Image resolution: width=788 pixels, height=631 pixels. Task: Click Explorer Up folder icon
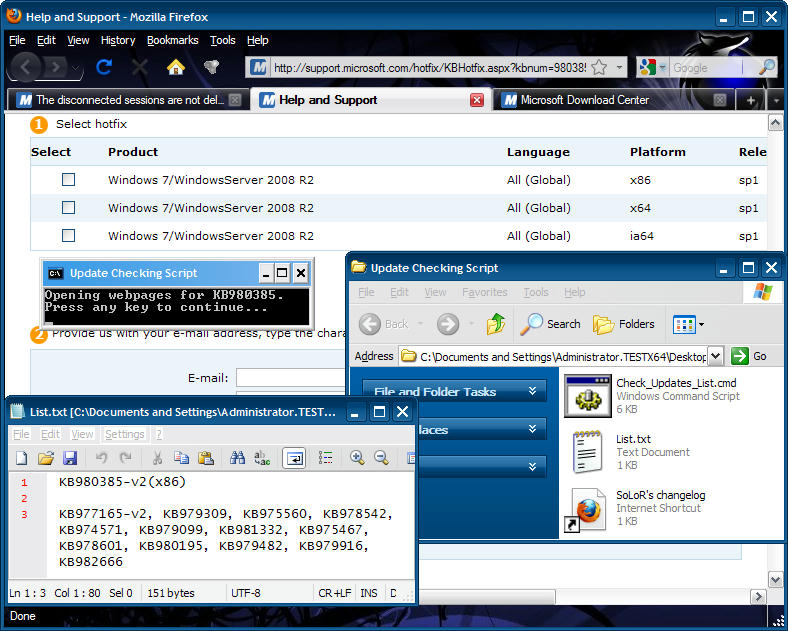coord(496,324)
